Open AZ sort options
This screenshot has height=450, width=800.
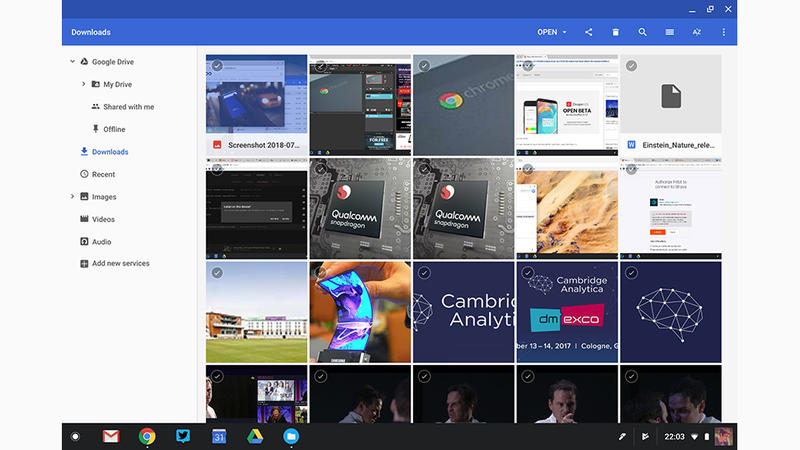point(696,32)
